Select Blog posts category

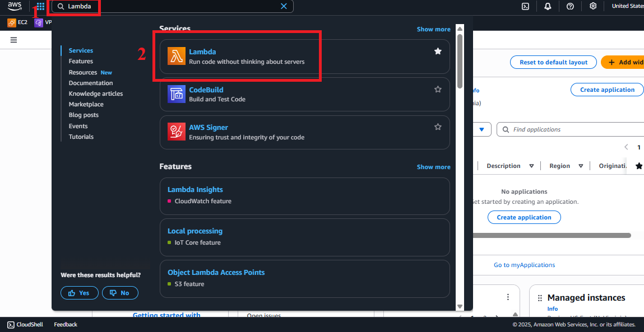click(x=84, y=115)
